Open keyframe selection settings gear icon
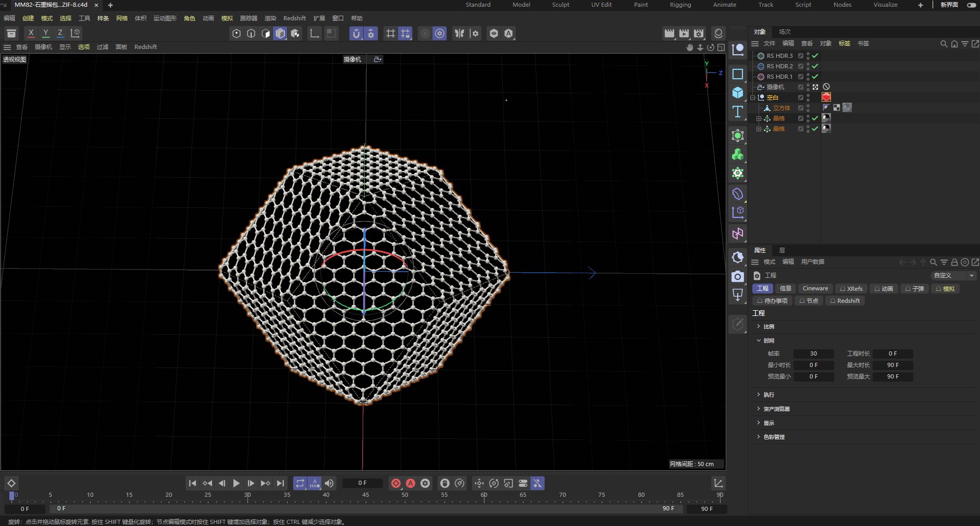Screen dimensions: 980x526 [425, 483]
